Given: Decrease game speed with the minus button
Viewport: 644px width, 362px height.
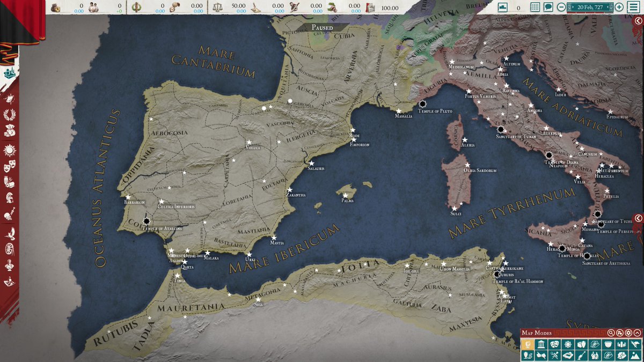Looking at the screenshot, I should coord(561,7).
